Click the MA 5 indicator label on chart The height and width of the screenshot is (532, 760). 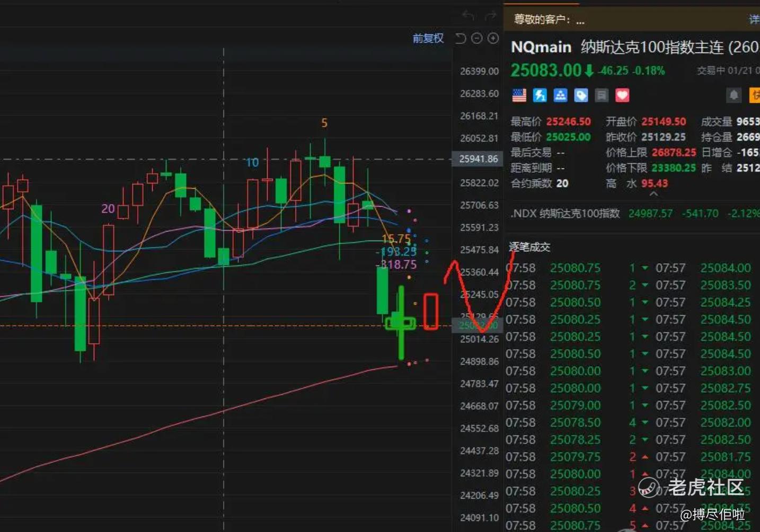[324, 123]
